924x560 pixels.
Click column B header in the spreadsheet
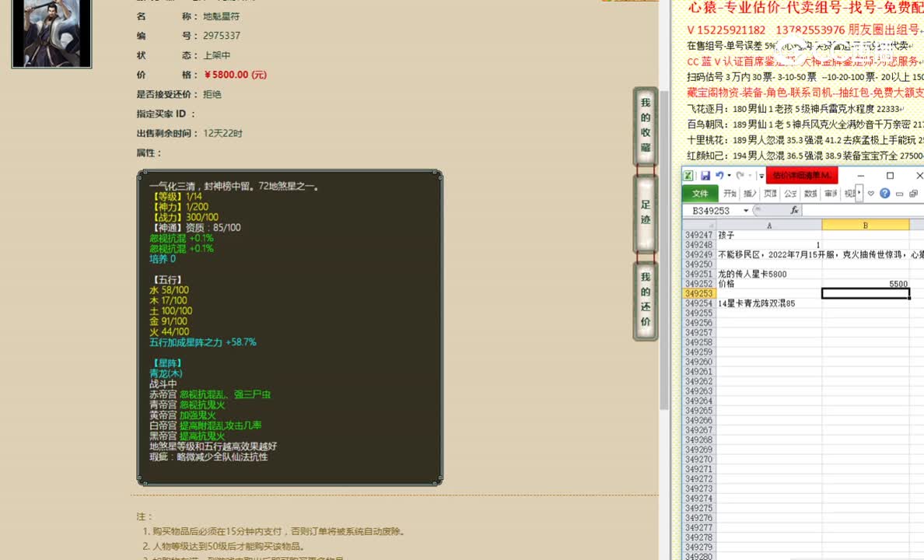[866, 226]
